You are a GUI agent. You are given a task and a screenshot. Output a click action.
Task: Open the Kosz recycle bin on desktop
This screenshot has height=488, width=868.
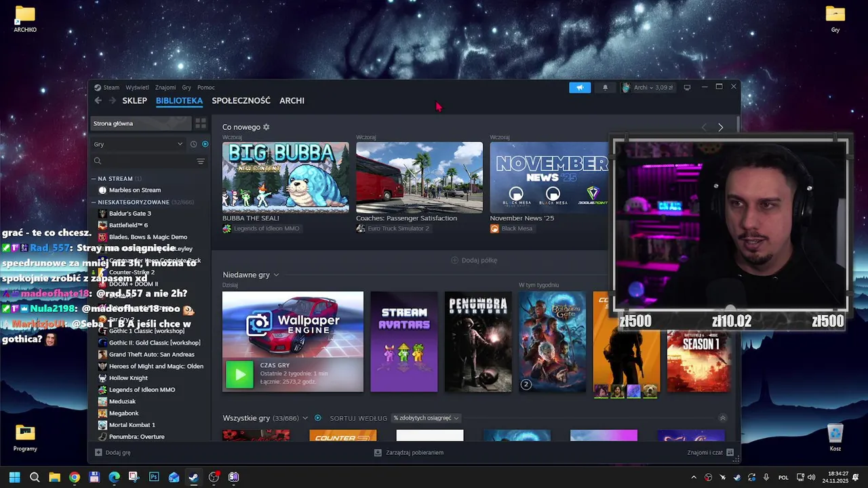835,437
